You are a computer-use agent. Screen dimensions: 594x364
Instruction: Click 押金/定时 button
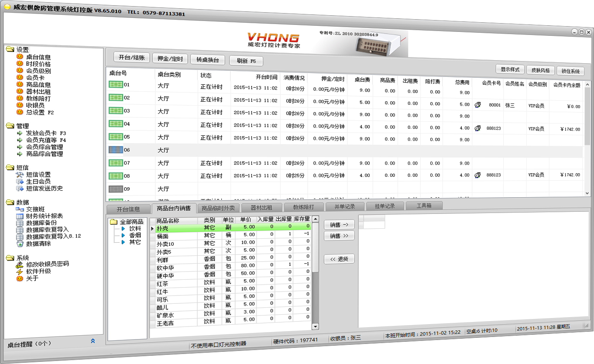(170, 58)
